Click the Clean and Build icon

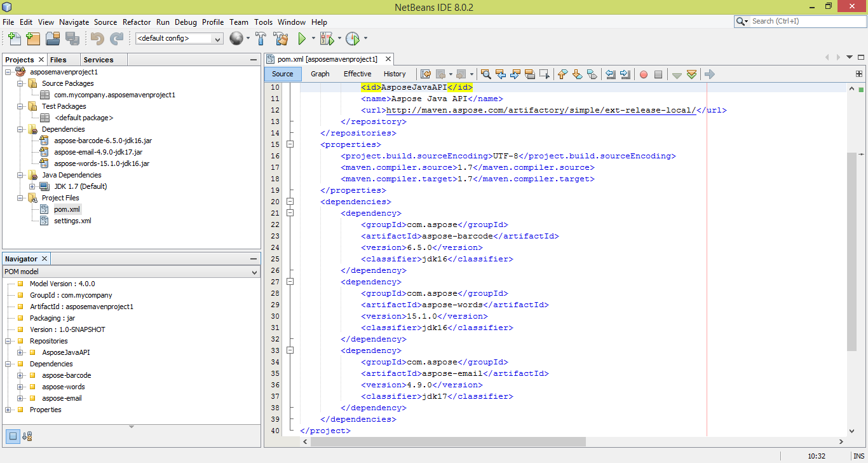pos(281,39)
